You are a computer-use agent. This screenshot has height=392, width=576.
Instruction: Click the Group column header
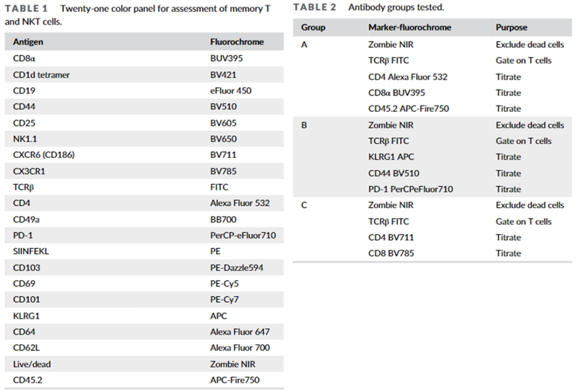coord(313,27)
